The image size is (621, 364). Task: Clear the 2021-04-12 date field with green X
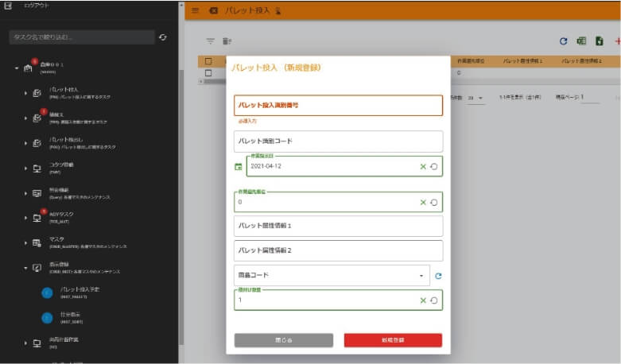(x=423, y=167)
